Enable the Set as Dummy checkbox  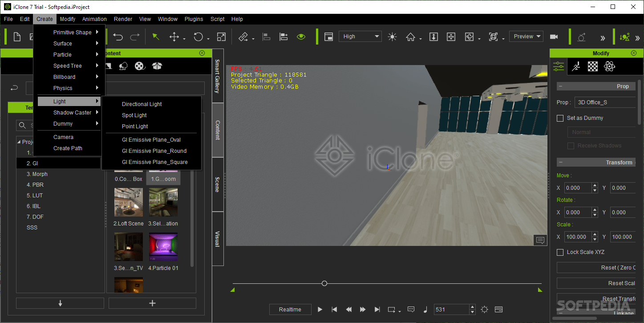(560, 118)
